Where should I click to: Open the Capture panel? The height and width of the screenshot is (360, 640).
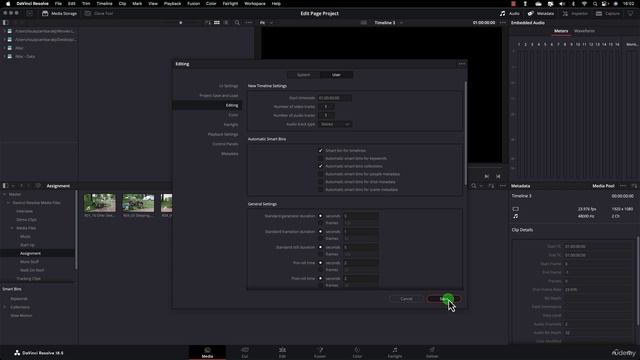608,13
